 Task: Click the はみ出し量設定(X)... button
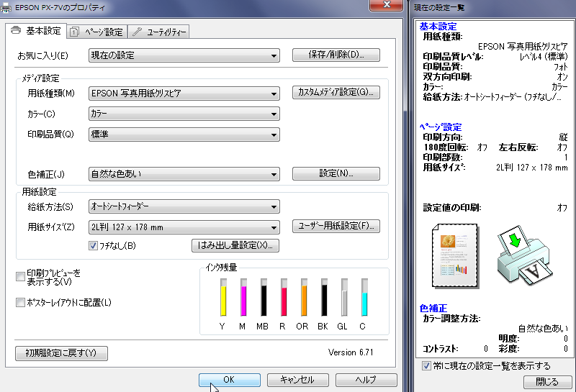click(x=235, y=245)
